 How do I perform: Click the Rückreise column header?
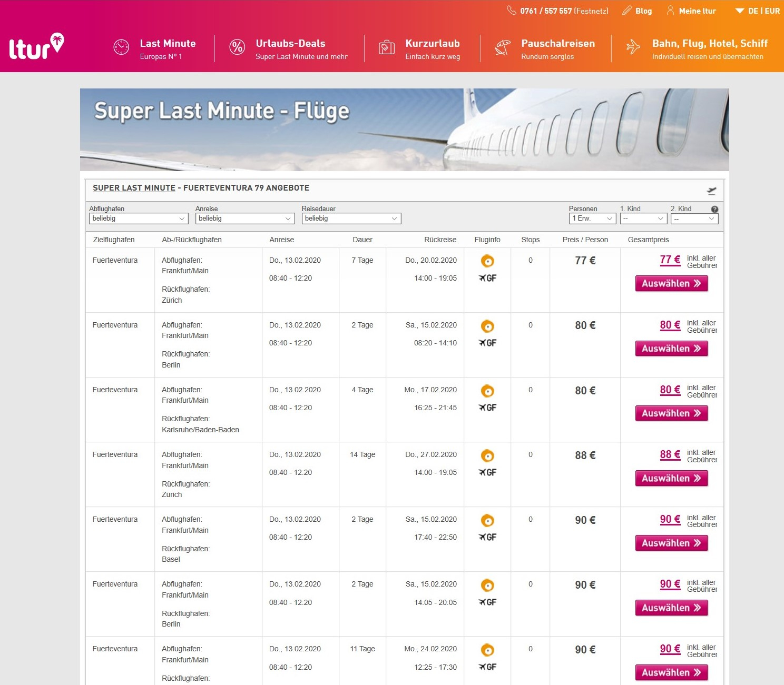(440, 240)
